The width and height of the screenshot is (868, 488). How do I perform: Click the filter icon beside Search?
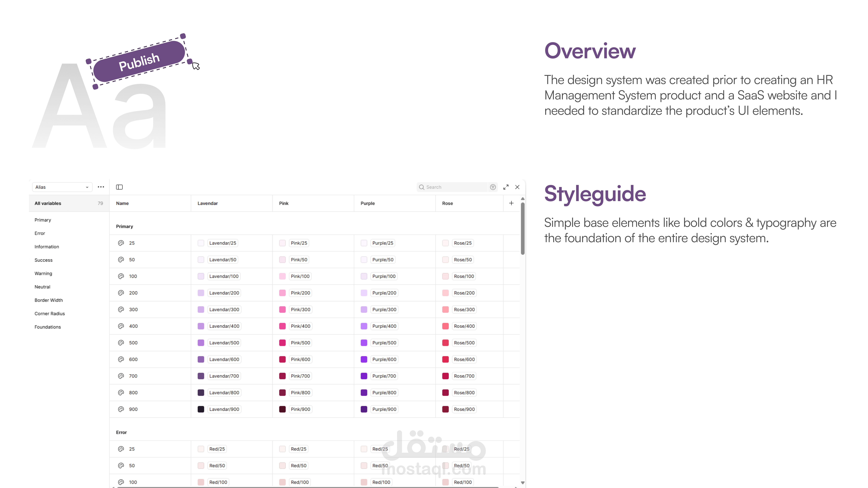tap(493, 187)
